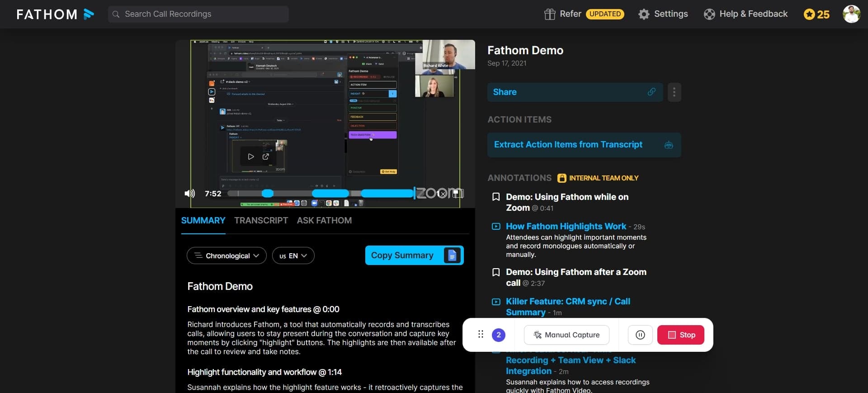Viewport: 868px width, 393px height.
Task: Toggle picture-in-picture icon on the video player
Action: coord(458,194)
